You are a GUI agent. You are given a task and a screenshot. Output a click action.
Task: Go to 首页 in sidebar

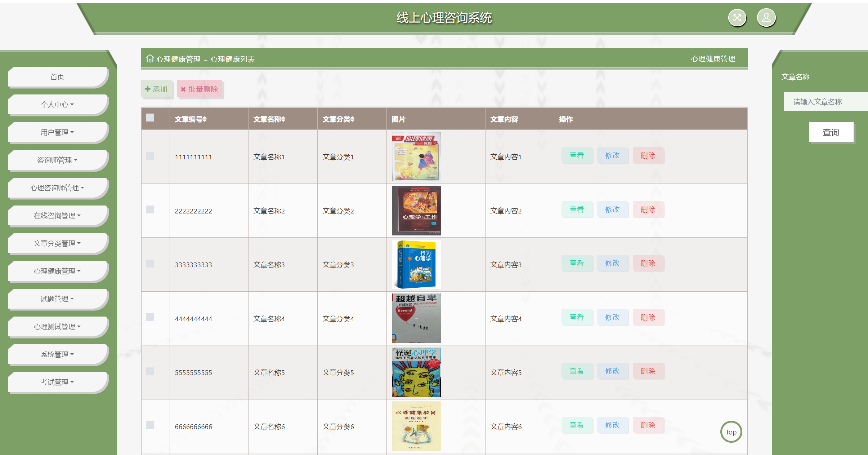click(57, 77)
